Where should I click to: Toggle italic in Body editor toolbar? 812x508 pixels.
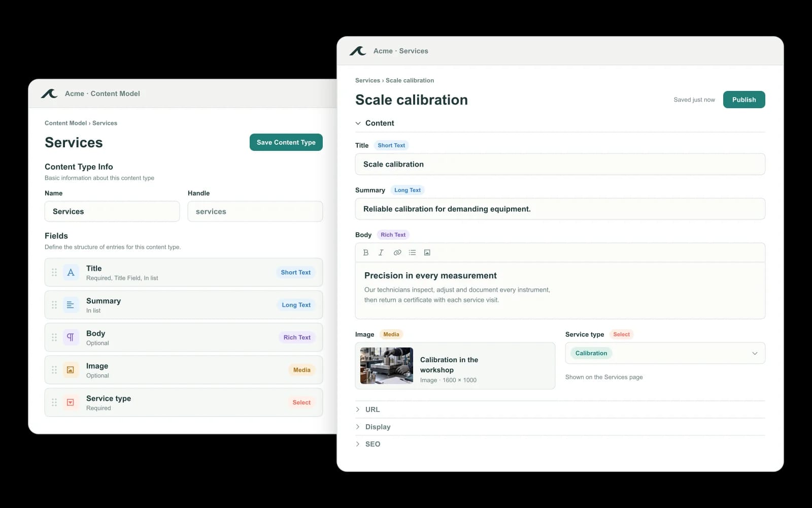[x=381, y=252]
